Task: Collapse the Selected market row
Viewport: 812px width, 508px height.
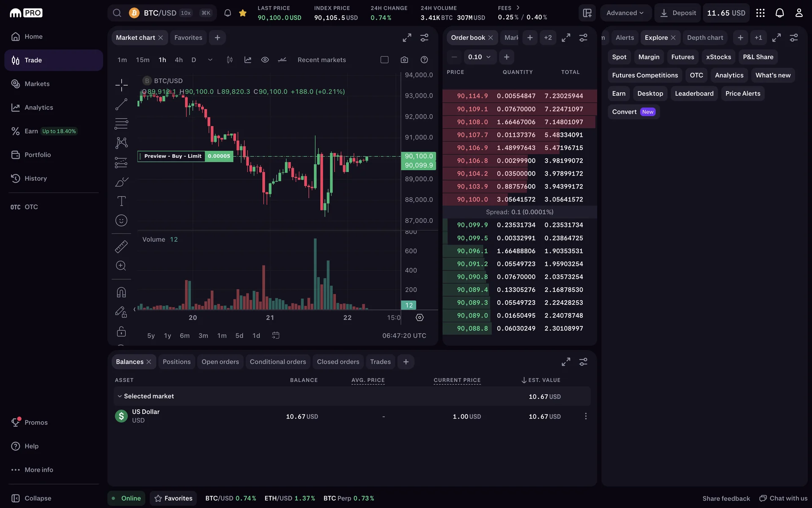Action: 120,396
